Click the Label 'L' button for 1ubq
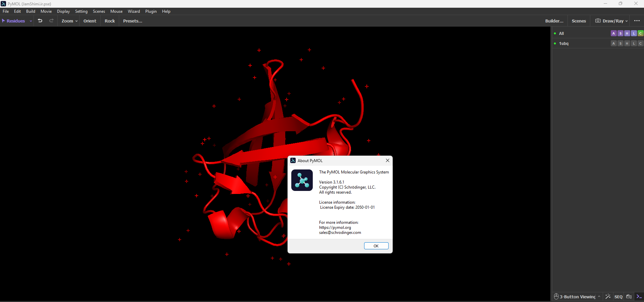This screenshot has width=644, height=302. [x=634, y=43]
